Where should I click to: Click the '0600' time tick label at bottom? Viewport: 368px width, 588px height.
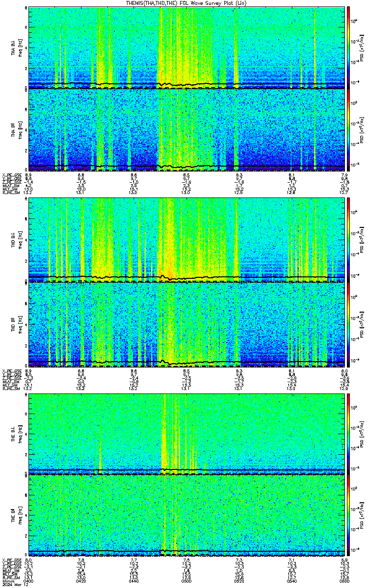click(x=344, y=581)
